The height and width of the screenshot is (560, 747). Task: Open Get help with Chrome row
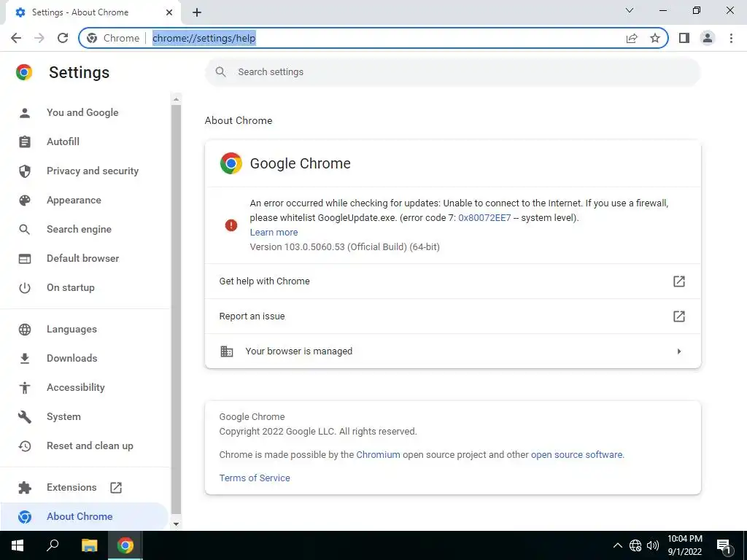[x=452, y=281]
